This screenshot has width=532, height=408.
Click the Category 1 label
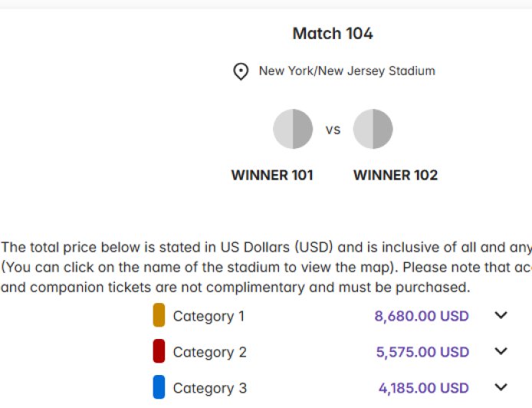[209, 316]
